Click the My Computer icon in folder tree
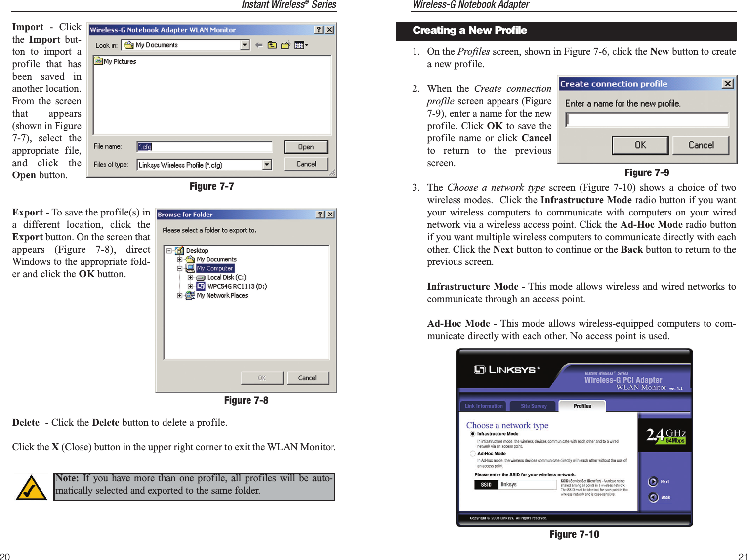Image resolution: width=747 pixels, height=560 pixels. click(190, 268)
